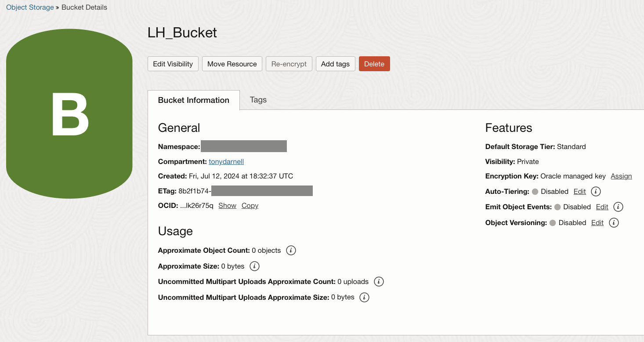This screenshot has height=342, width=644.
Task: Assign a new encryption key
Action: pyautogui.click(x=621, y=176)
